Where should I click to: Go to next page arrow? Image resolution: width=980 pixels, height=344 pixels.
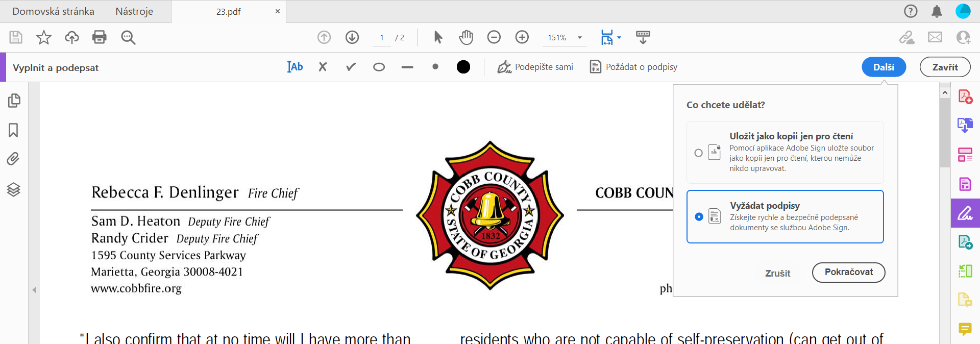[x=352, y=37]
